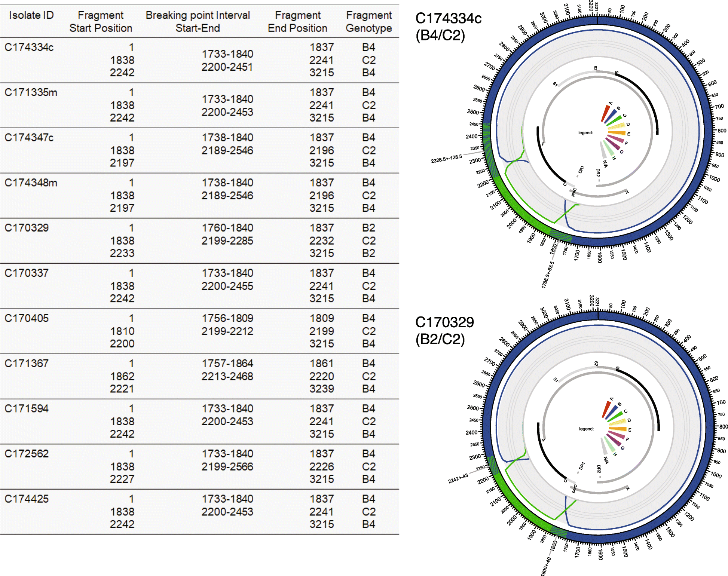Click the 'C174334c (B4/C2)' diagram title
Screen dimensions: 728x576
pyautogui.click(x=448, y=27)
